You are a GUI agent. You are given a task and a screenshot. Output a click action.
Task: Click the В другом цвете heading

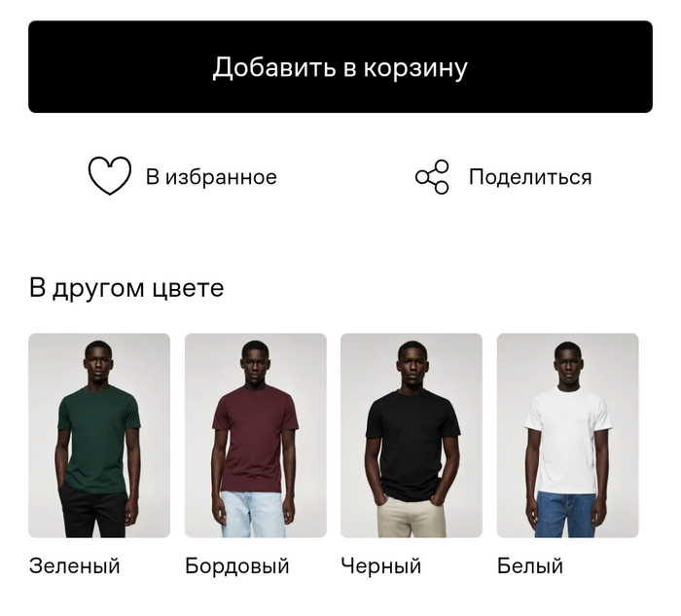pyautogui.click(x=126, y=288)
